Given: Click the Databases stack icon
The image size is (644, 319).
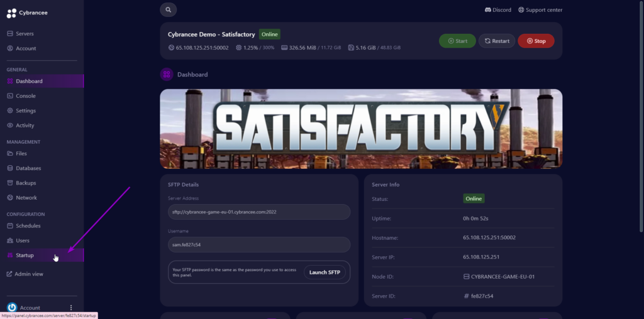Looking at the screenshot, I should tap(10, 168).
